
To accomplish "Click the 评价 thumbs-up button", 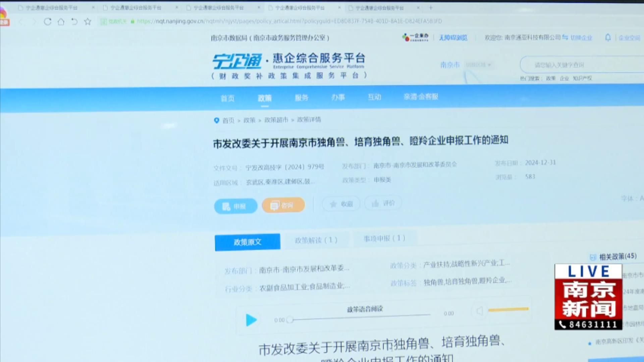I will click(383, 203).
